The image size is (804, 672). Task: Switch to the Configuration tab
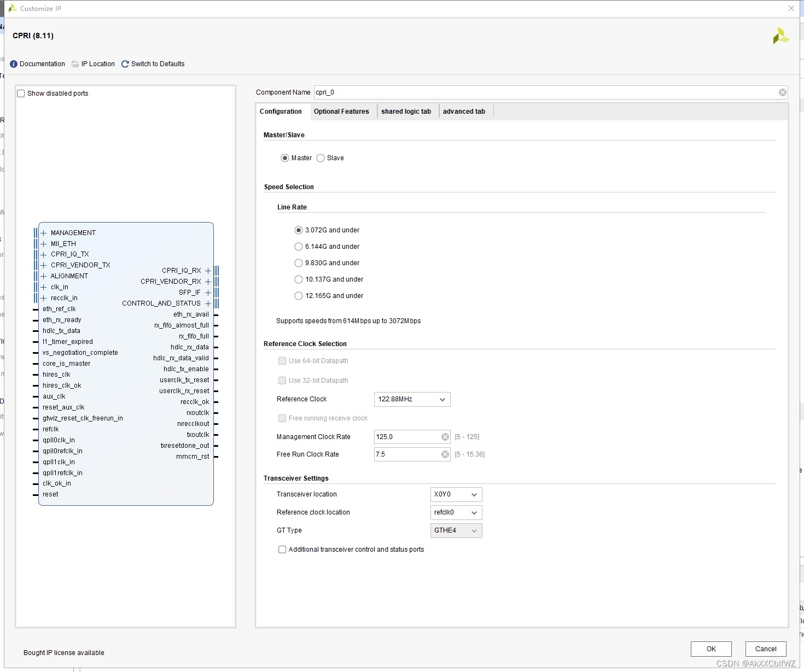(x=281, y=112)
